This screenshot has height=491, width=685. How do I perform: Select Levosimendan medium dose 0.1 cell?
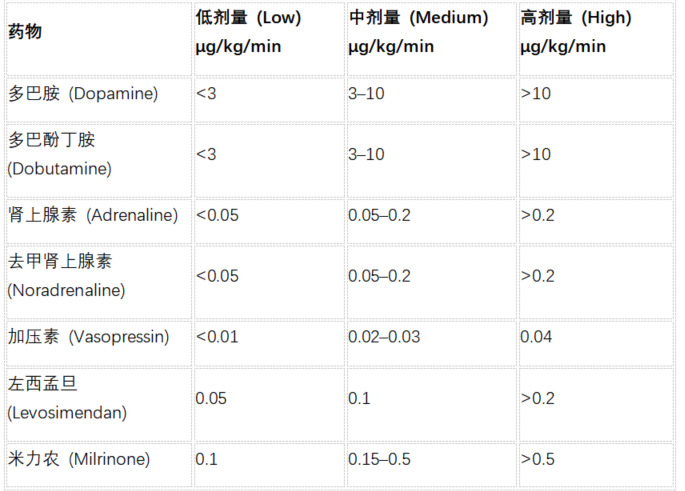click(432, 405)
